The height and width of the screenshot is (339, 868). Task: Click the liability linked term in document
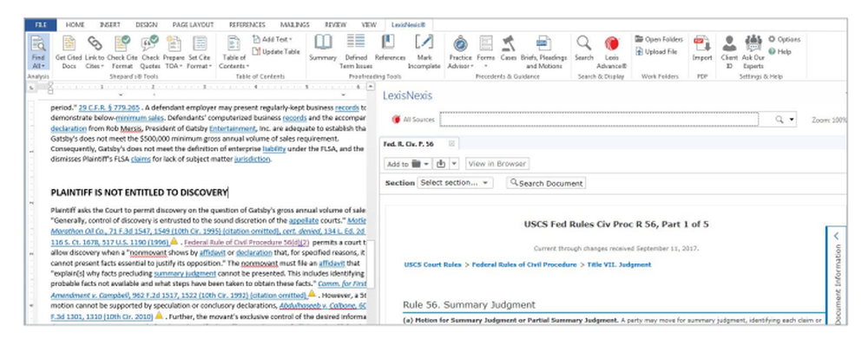pyautogui.click(x=274, y=149)
